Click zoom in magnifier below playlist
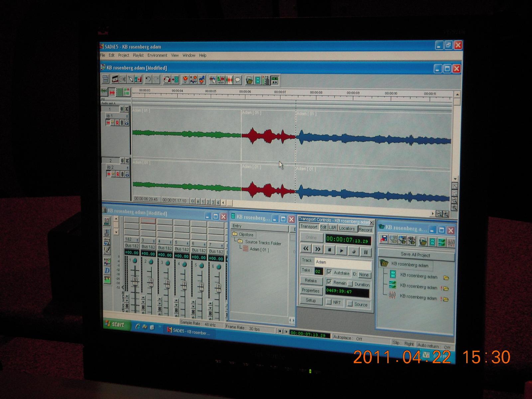The height and width of the screenshot is (399, 532). coord(446,214)
